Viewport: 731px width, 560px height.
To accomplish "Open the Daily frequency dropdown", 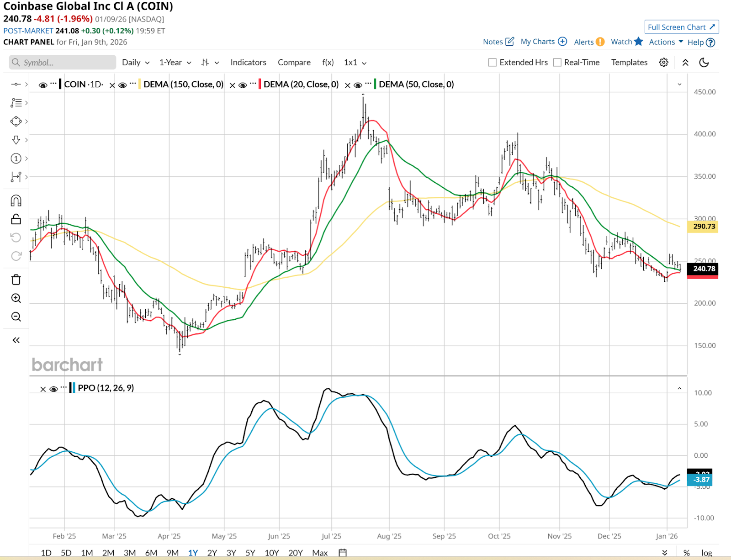I will click(x=136, y=63).
